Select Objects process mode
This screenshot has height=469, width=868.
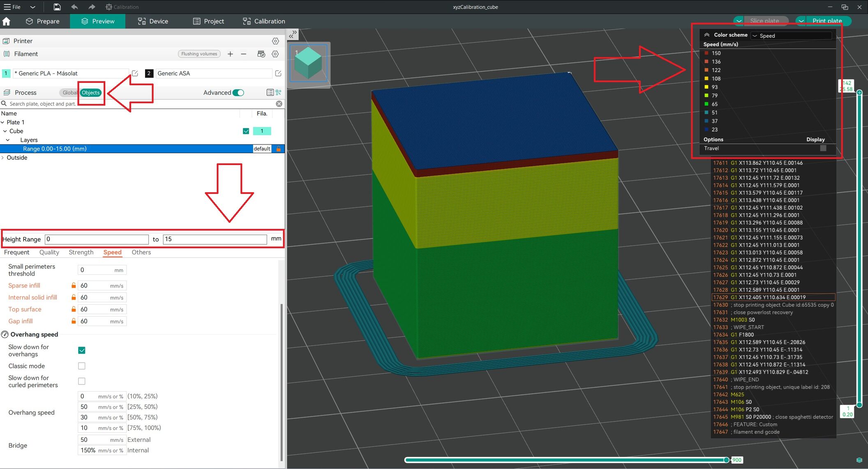(90, 92)
